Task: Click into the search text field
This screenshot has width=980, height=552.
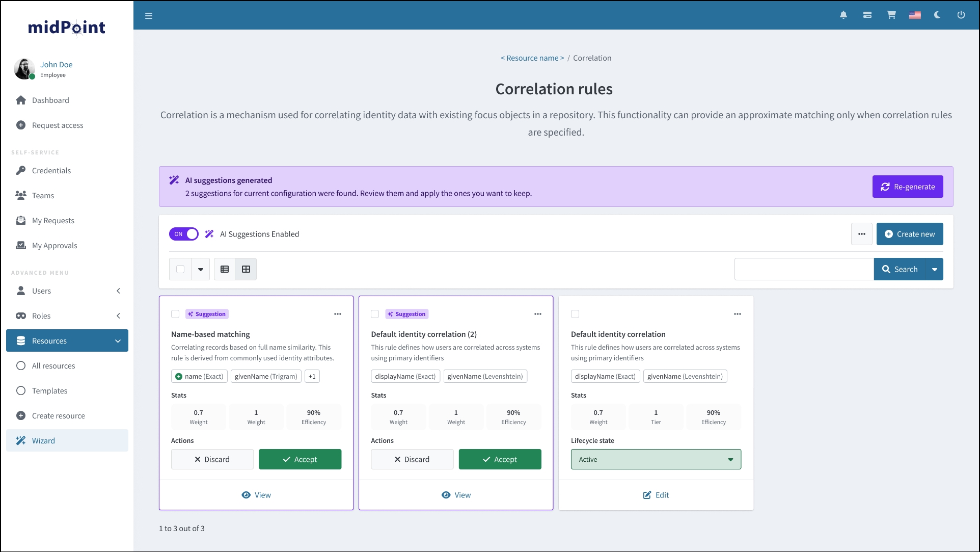Action: coord(804,269)
